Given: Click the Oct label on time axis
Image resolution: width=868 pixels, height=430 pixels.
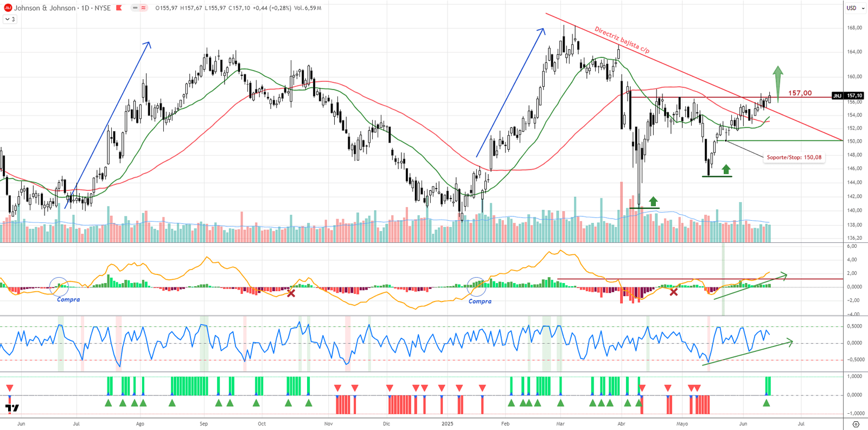Looking at the screenshot, I should coord(262,423).
